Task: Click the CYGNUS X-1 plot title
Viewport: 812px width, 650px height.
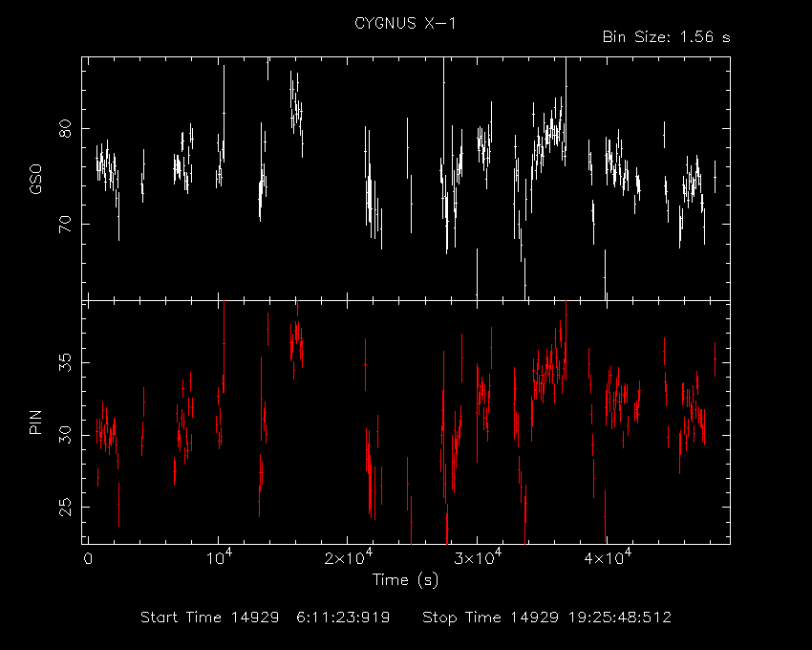Action: point(405,23)
